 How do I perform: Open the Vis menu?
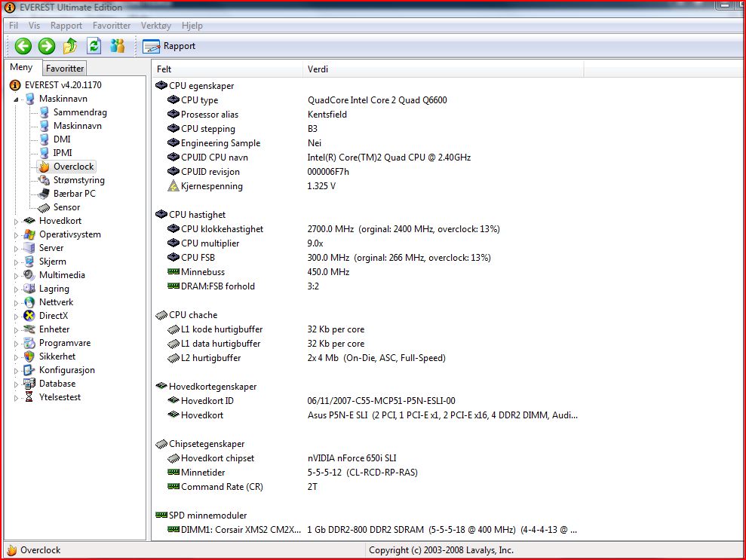coord(34,26)
